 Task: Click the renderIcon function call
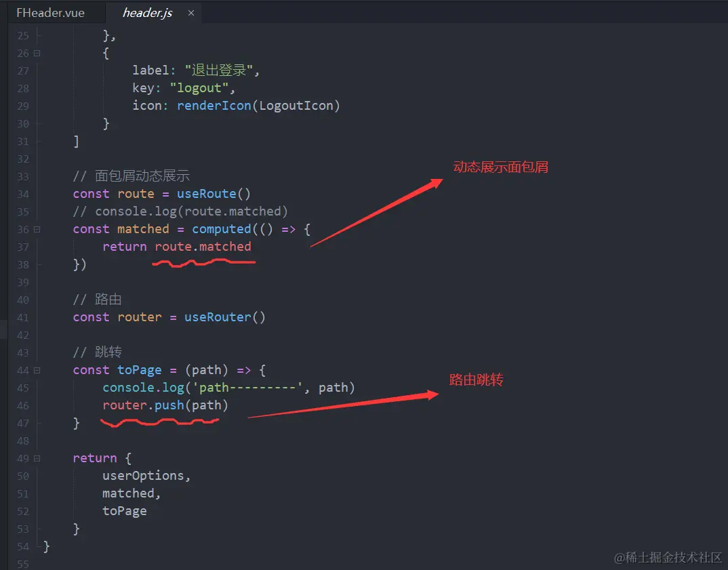(x=214, y=105)
